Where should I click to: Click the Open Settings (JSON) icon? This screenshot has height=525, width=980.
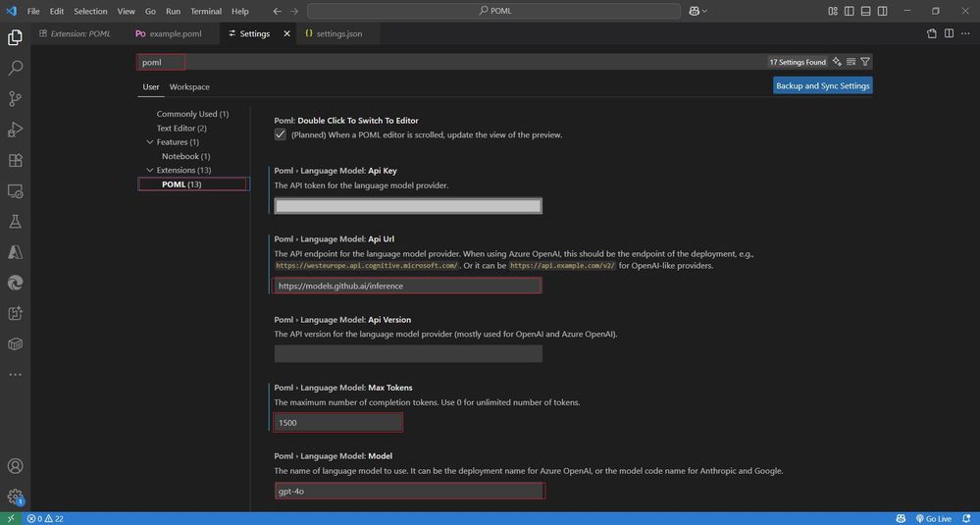click(x=932, y=33)
